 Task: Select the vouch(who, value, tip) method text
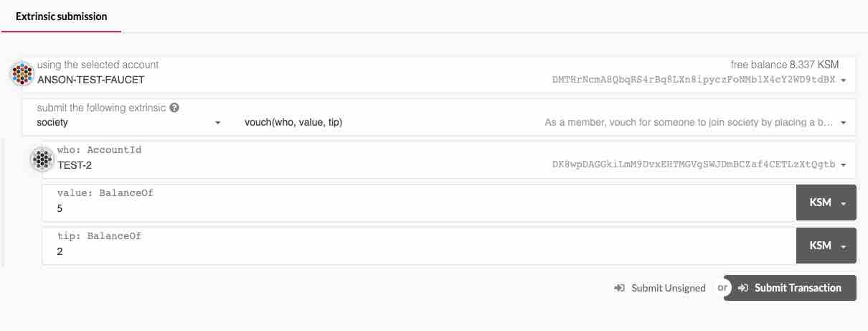click(293, 123)
